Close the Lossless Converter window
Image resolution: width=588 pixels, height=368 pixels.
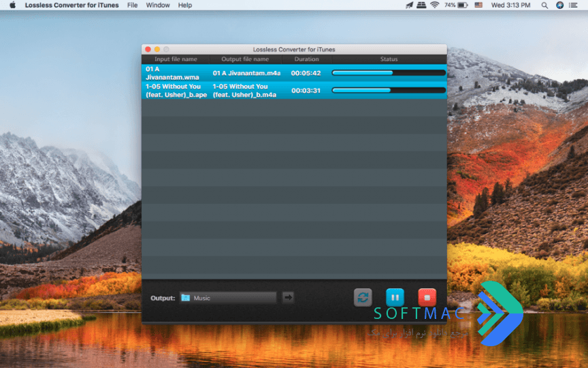pos(148,49)
